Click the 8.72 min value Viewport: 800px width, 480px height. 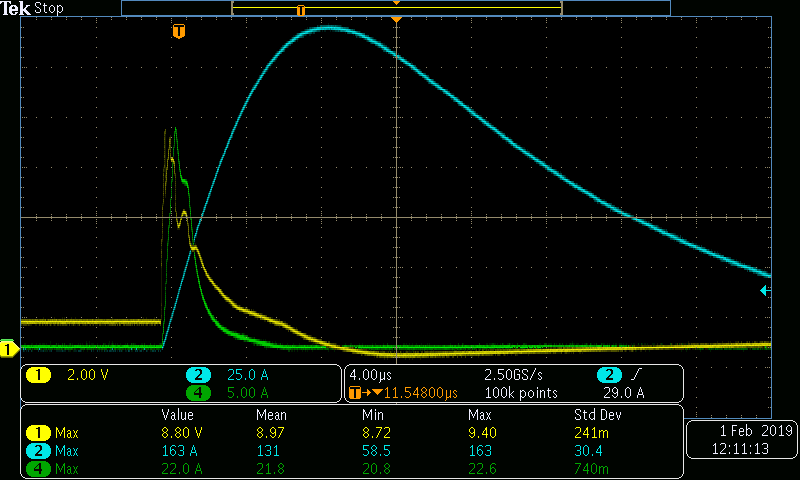376,433
